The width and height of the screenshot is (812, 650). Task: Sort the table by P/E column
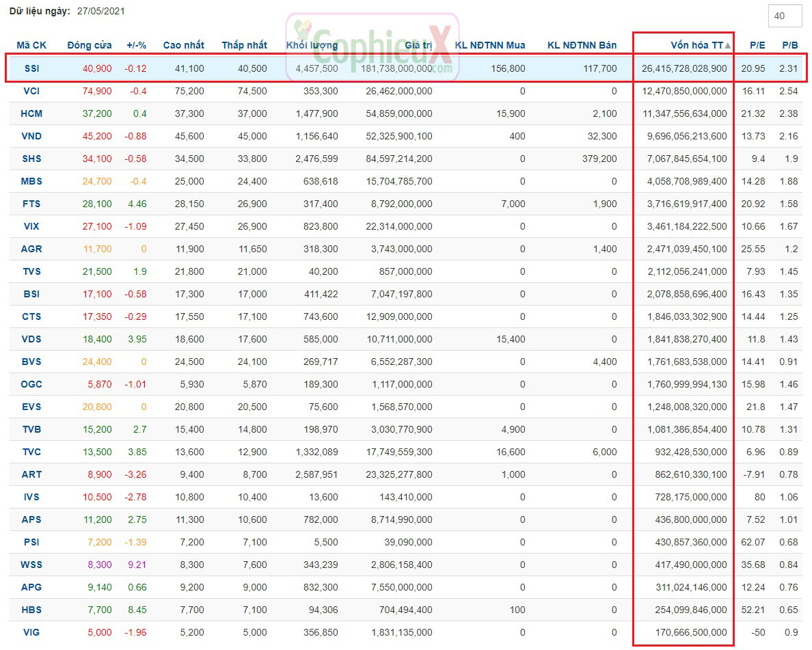click(x=757, y=45)
